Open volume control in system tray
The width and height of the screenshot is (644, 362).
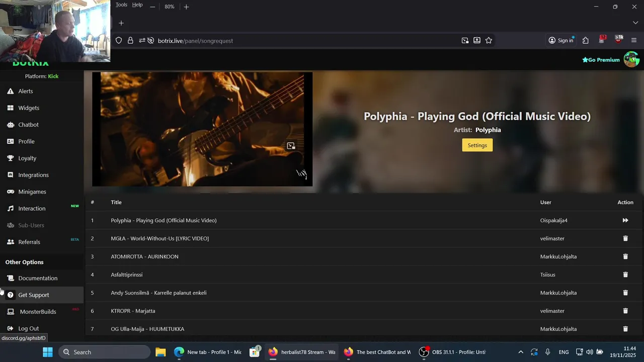[589, 352]
